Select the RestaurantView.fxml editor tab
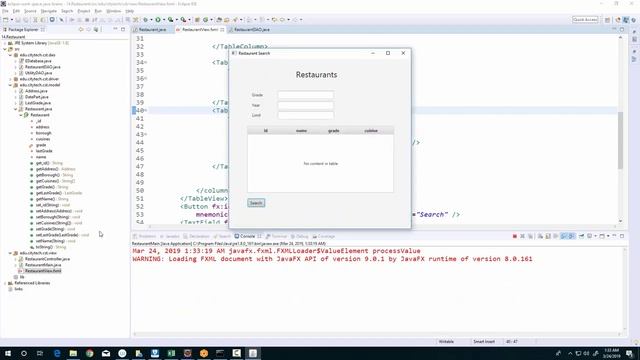 pyautogui.click(x=200, y=30)
